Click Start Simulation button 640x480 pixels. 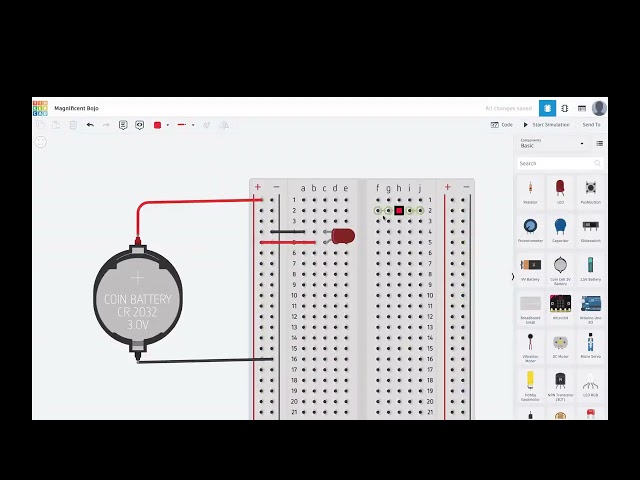coord(546,125)
